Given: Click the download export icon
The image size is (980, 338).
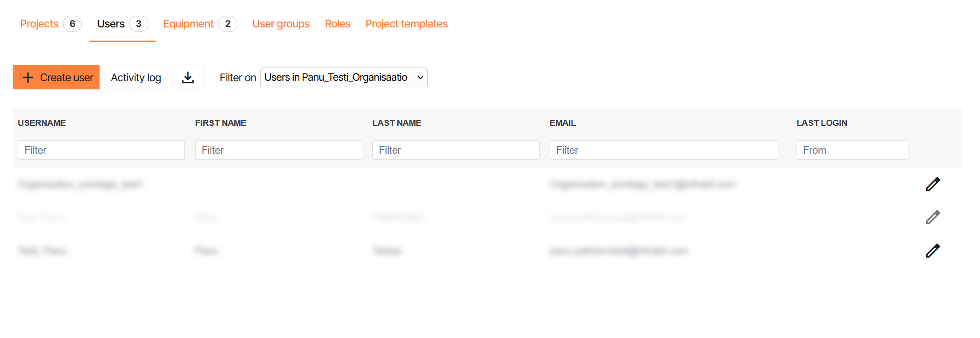Looking at the screenshot, I should click(x=188, y=77).
